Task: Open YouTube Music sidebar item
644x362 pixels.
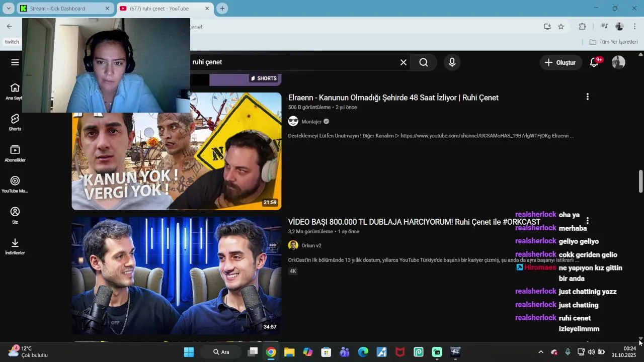Action: tap(15, 184)
